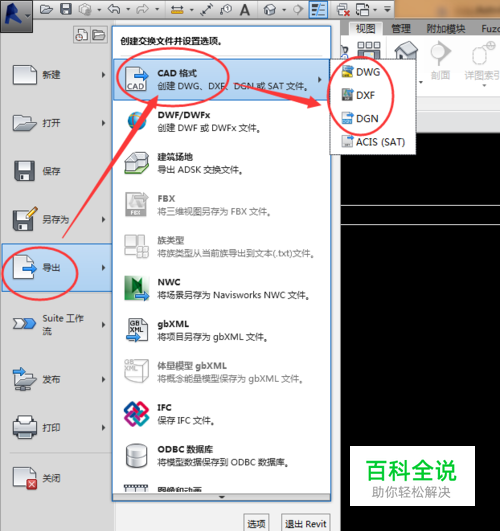Select the Tag by Category icon
Viewport: 500px width, 531px height.
pyautogui.click(x=226, y=9)
